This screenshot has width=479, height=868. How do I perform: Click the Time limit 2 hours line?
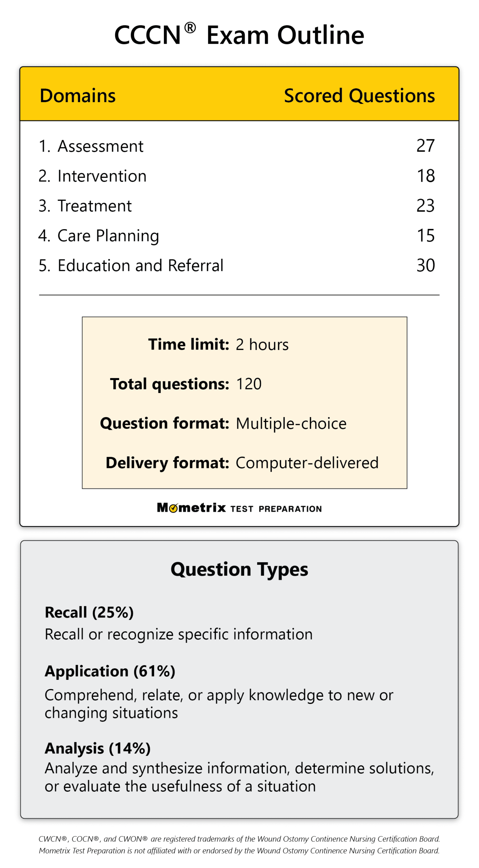point(218,344)
